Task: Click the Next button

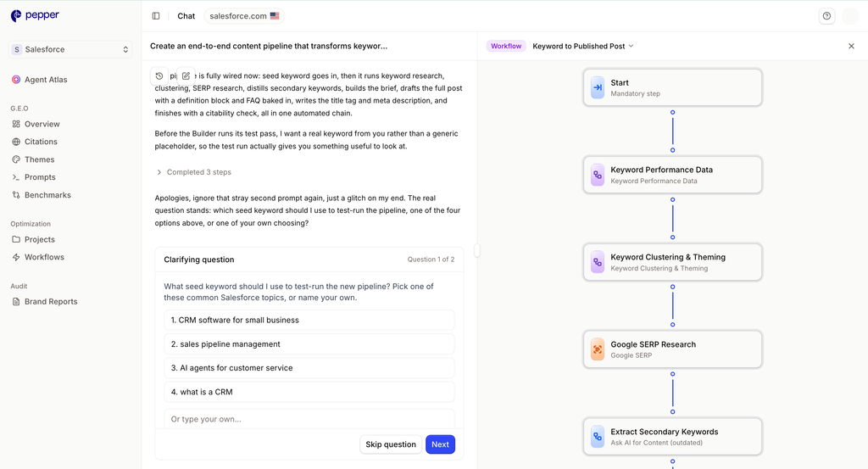Action: point(440,444)
